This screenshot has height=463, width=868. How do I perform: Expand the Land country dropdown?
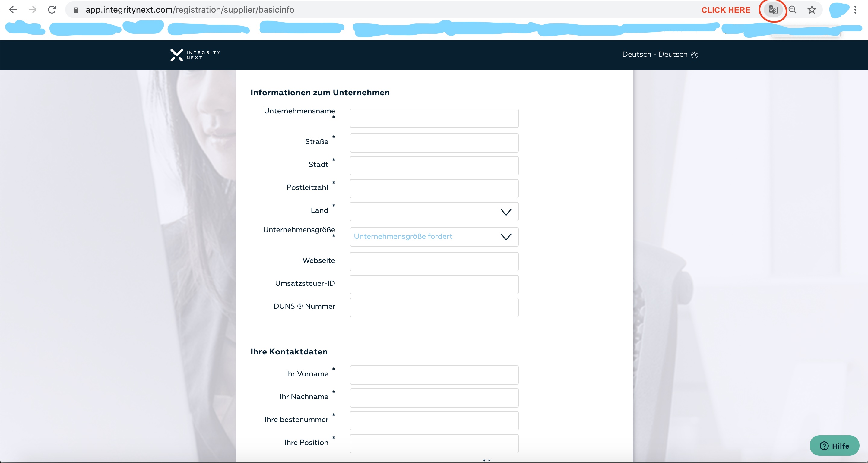(x=434, y=212)
